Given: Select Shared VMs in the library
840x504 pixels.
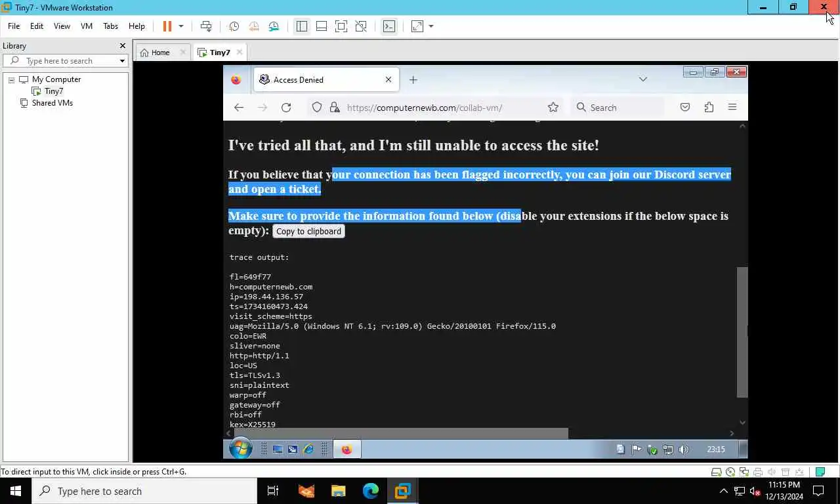Looking at the screenshot, I should click(52, 103).
